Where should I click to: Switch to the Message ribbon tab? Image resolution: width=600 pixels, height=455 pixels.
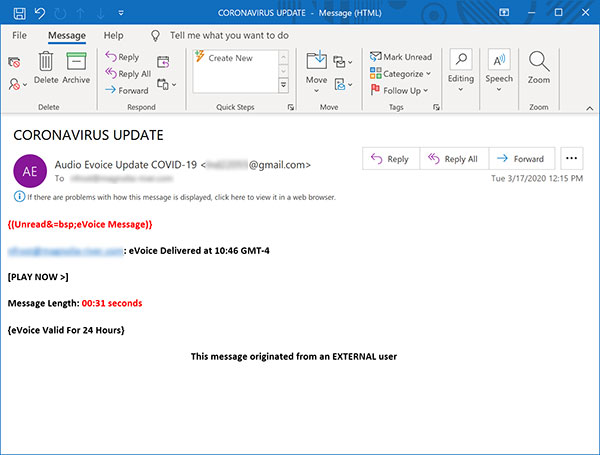pyautogui.click(x=67, y=36)
